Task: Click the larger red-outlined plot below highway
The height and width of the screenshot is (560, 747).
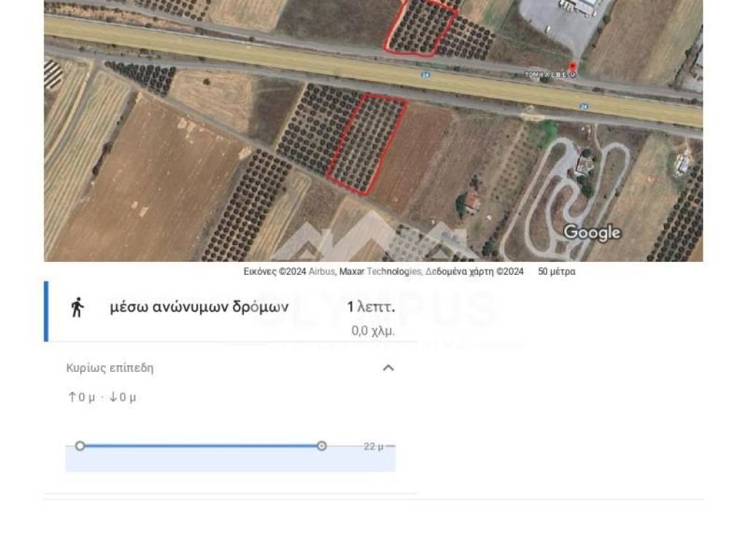Action: coord(365,144)
